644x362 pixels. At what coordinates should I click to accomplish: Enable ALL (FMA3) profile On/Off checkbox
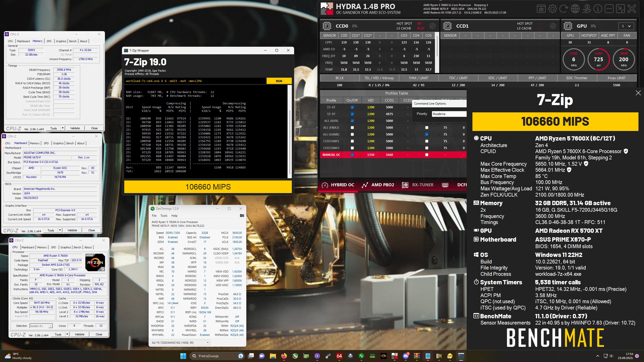pos(352,128)
